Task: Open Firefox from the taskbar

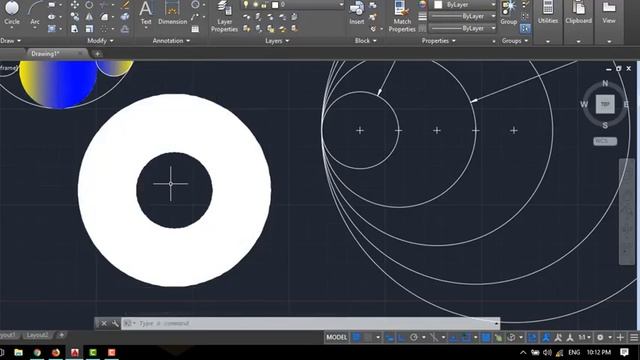Action: click(x=56, y=352)
